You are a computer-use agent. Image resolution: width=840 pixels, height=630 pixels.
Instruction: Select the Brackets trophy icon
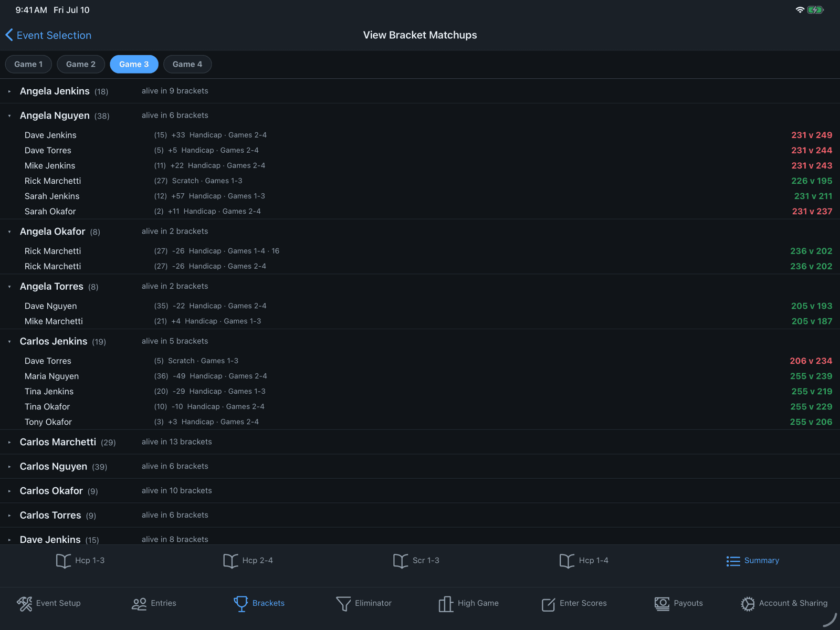click(x=241, y=604)
